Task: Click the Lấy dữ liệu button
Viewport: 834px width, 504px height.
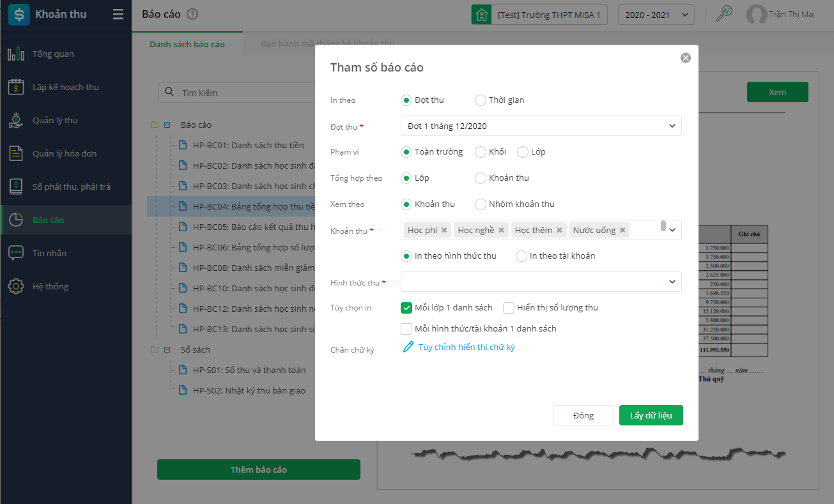Action: 651,415
